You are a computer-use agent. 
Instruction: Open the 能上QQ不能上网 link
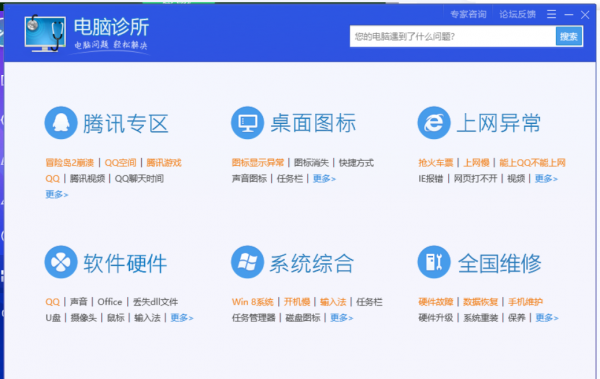[532, 163]
